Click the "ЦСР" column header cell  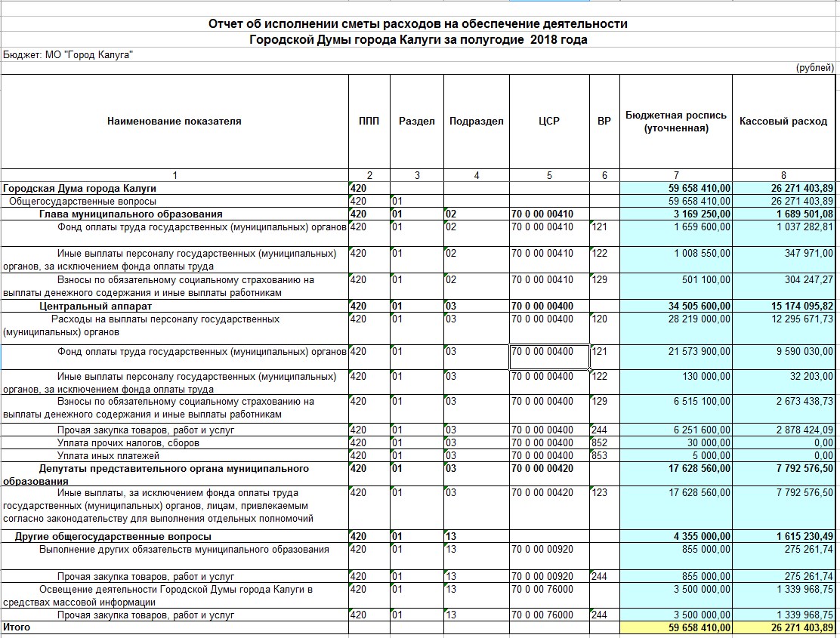[x=549, y=121]
